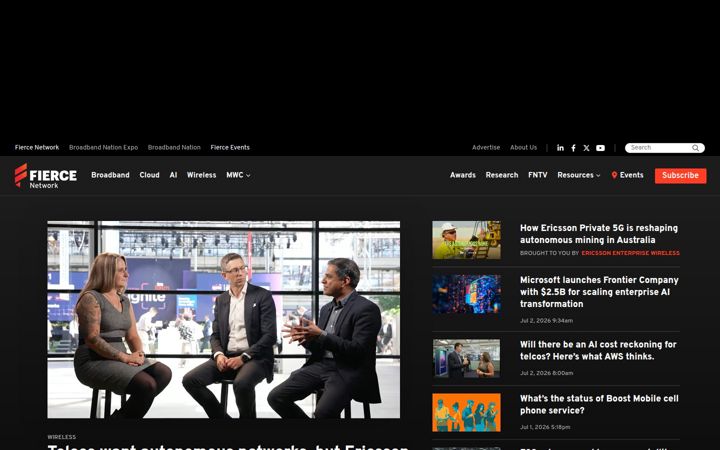Click the red Subscribe button
The width and height of the screenshot is (720, 450).
[681, 175]
